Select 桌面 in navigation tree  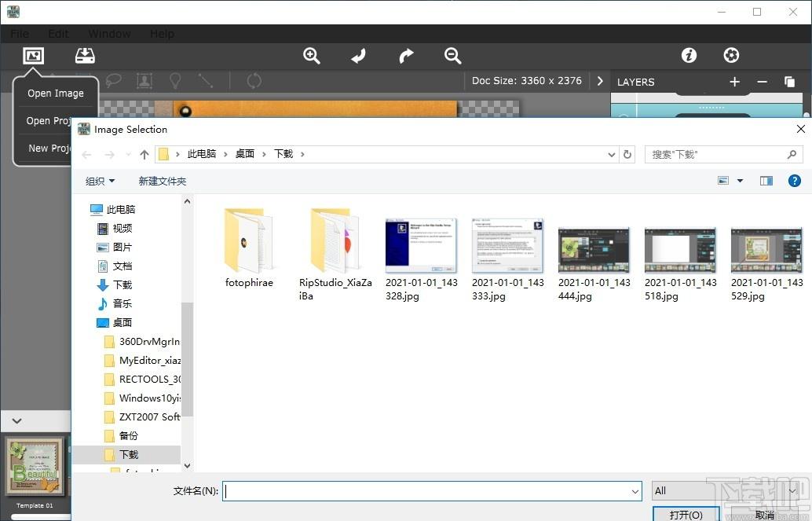coord(115,322)
